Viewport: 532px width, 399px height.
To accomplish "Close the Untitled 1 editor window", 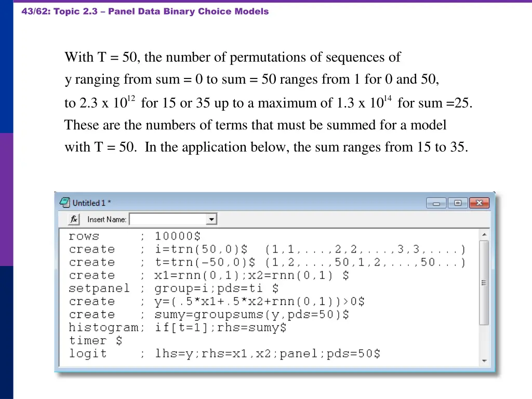I will (x=478, y=203).
